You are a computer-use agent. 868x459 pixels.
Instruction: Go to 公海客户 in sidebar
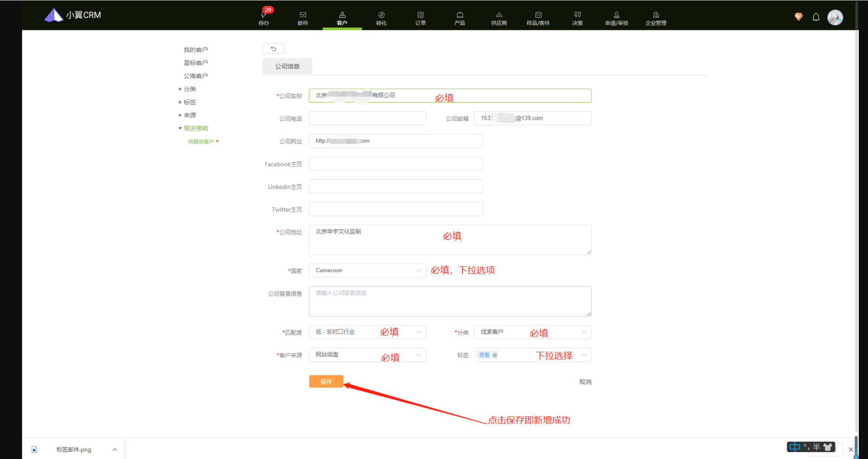[x=196, y=76]
